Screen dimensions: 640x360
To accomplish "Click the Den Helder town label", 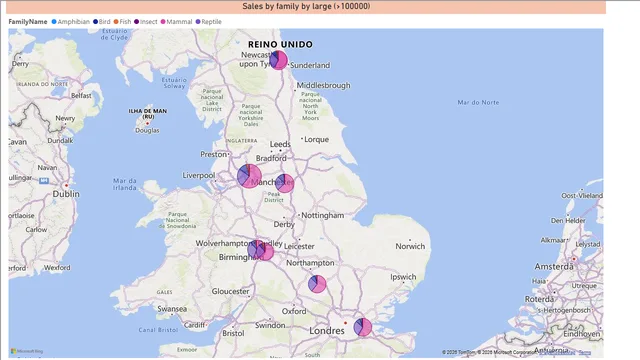I will (x=568, y=220).
